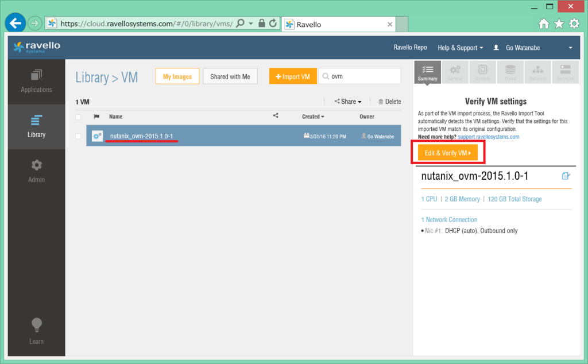Refresh the page with reload icon
This screenshot has height=364, width=588.
coord(273,23)
